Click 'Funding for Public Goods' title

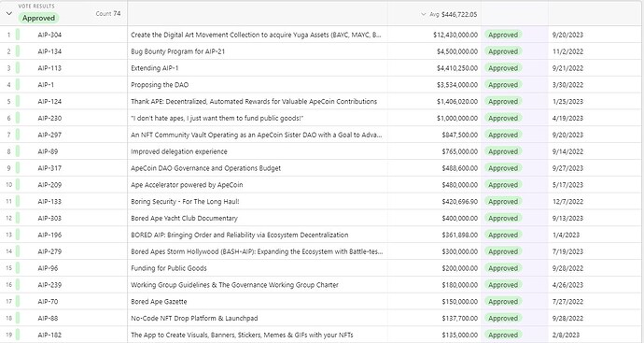click(168, 268)
